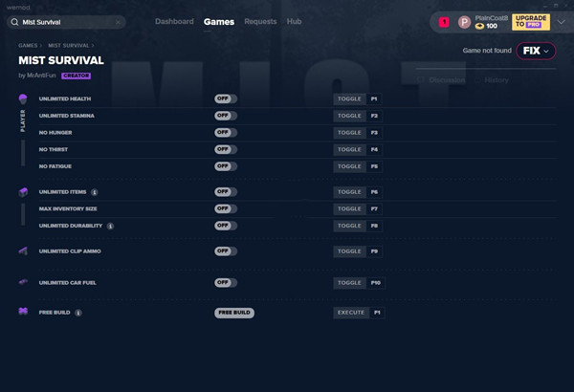Click the Upgrade to Pro button
The image size is (574, 392).
coord(530,22)
